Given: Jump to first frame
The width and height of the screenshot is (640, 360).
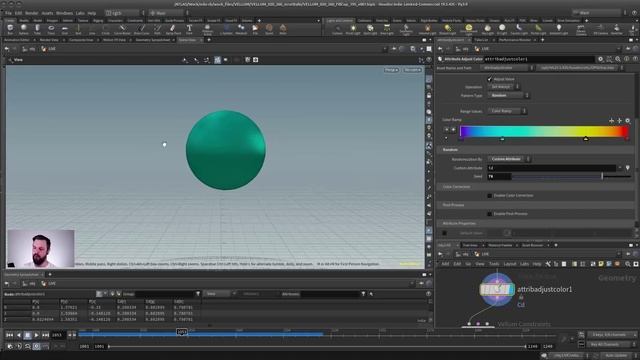Looking at the screenshot, I should pyautogui.click(x=9, y=335).
